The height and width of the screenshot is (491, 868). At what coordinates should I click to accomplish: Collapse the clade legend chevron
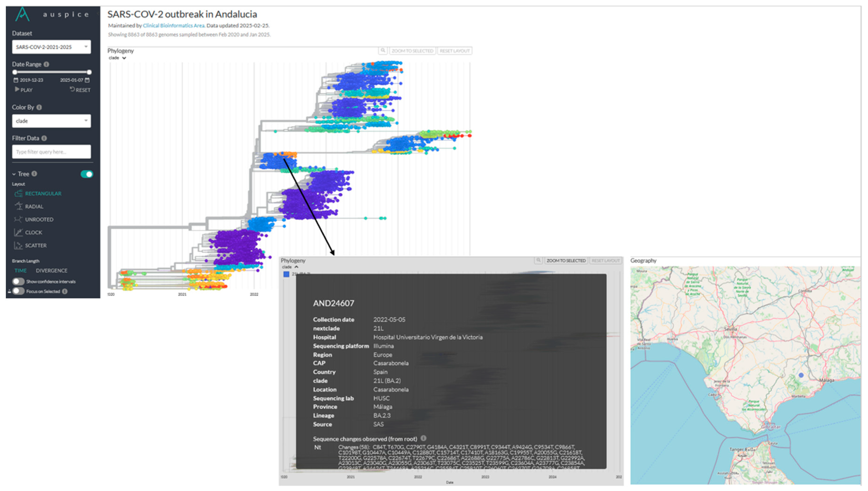124,58
